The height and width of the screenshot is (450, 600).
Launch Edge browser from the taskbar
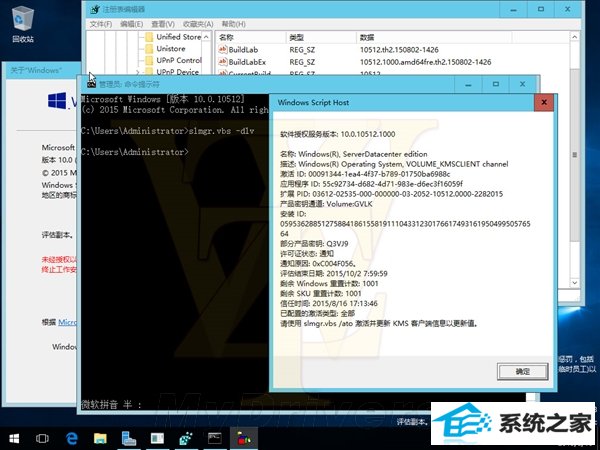tap(72, 439)
